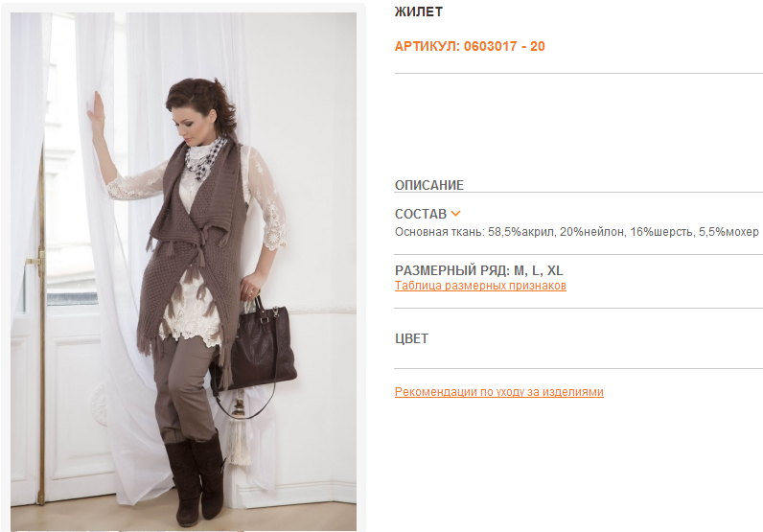Screen dimensions: 763x532
Task: Click the СОСТАВ section heading
Action: pos(421,214)
